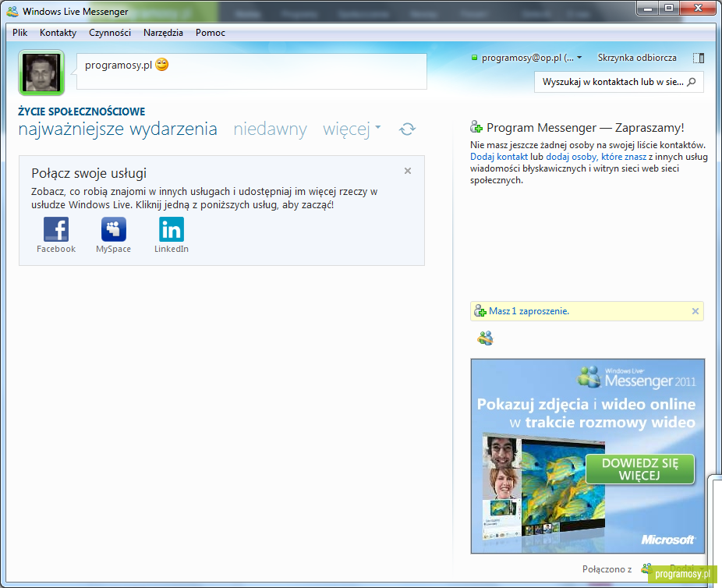The image size is (722, 588).
Task: Maximize the Messenger window
Action: 669,9
